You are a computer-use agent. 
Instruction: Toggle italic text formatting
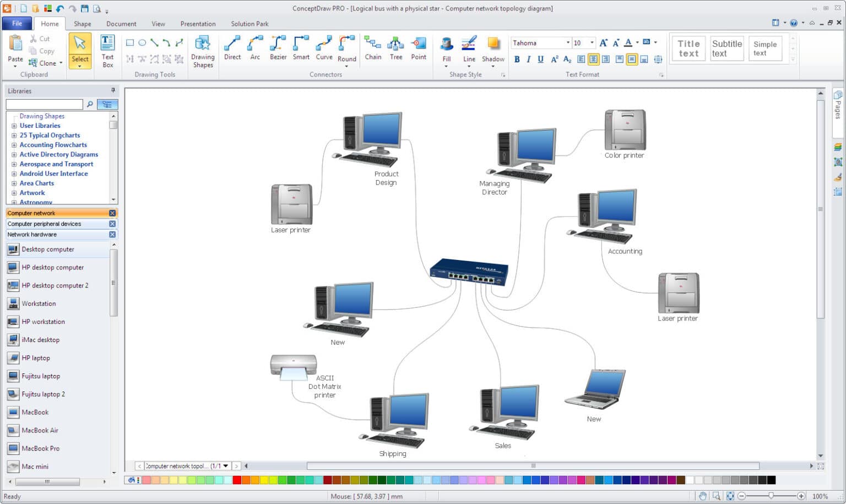(529, 59)
